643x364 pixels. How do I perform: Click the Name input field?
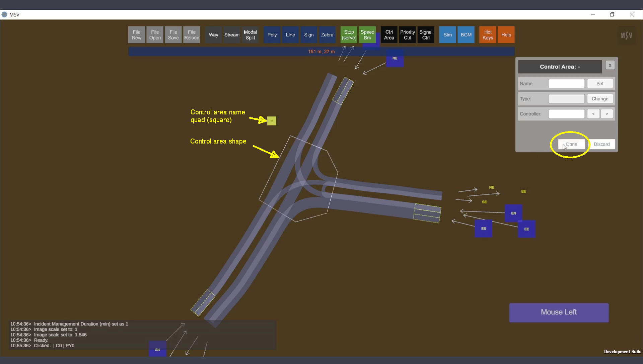coord(566,84)
